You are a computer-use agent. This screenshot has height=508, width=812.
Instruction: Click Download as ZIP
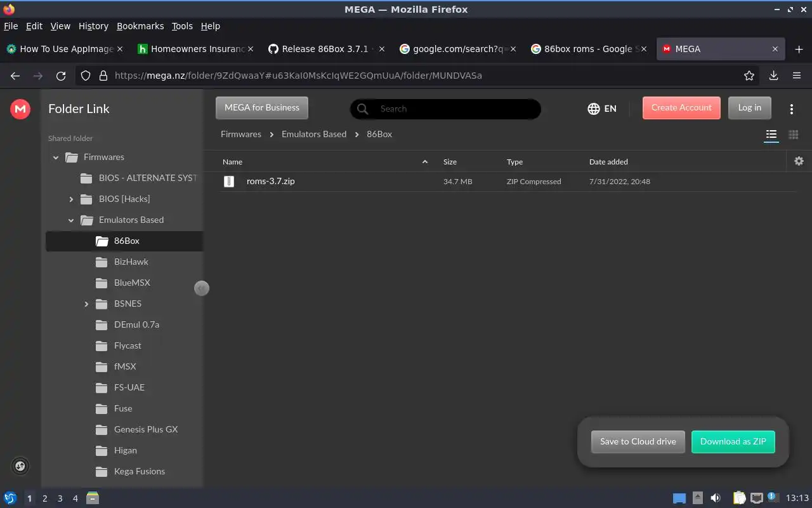(x=733, y=442)
